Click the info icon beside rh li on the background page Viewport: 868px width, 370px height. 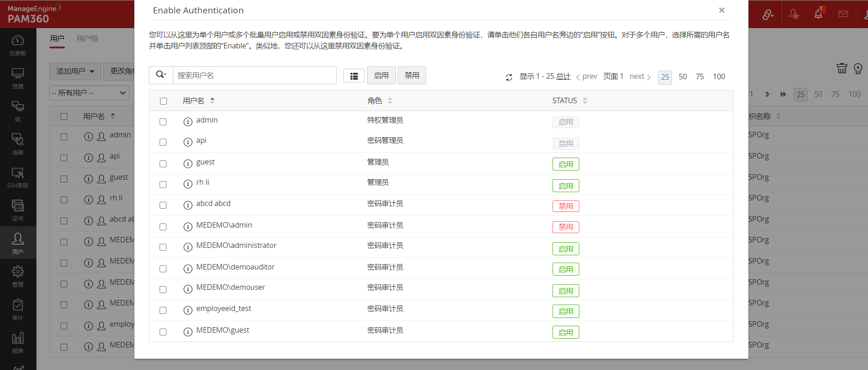click(89, 200)
